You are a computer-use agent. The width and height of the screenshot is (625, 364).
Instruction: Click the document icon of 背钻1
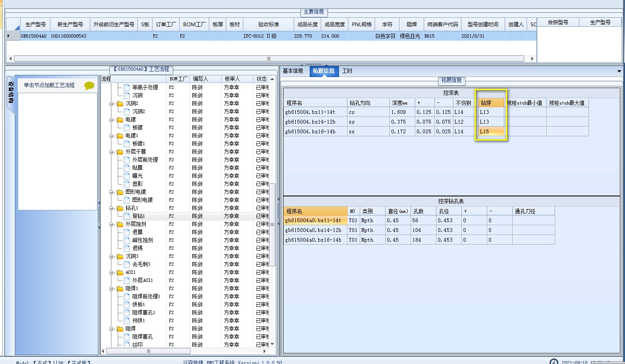(127, 216)
